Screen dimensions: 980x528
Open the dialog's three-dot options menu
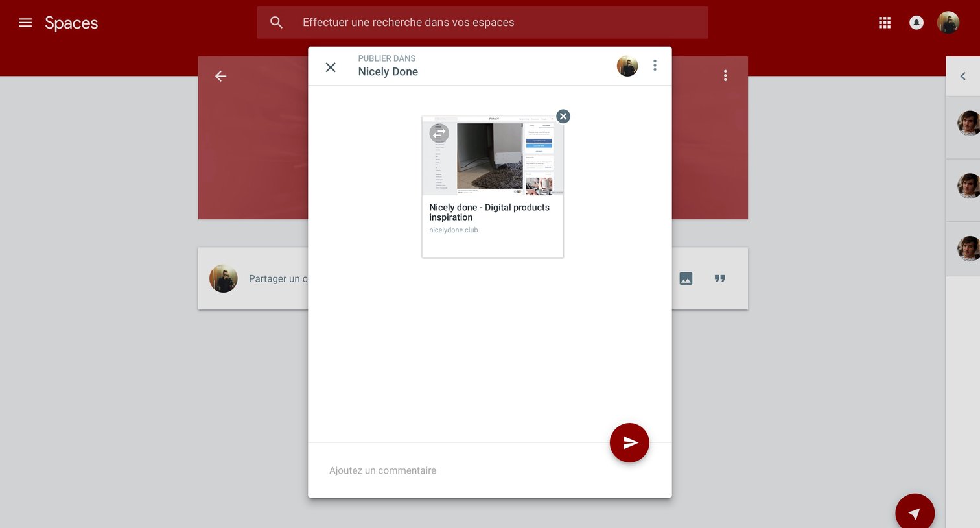pyautogui.click(x=655, y=66)
